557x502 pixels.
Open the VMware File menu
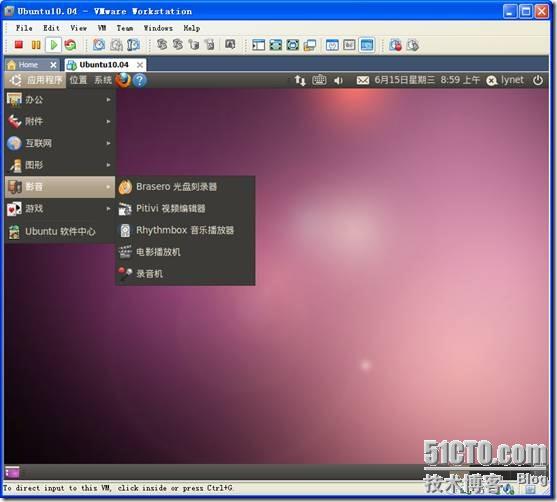[x=24, y=28]
